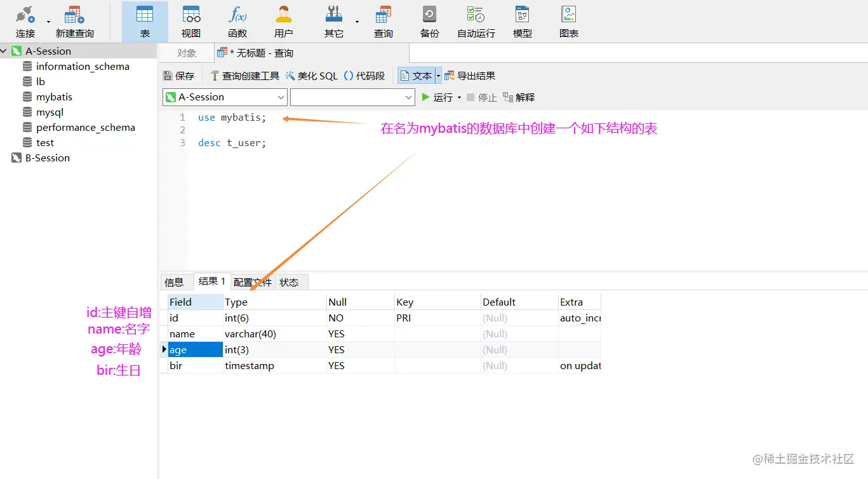Create a New Query (新建查询)
The image size is (868, 479).
75,22
